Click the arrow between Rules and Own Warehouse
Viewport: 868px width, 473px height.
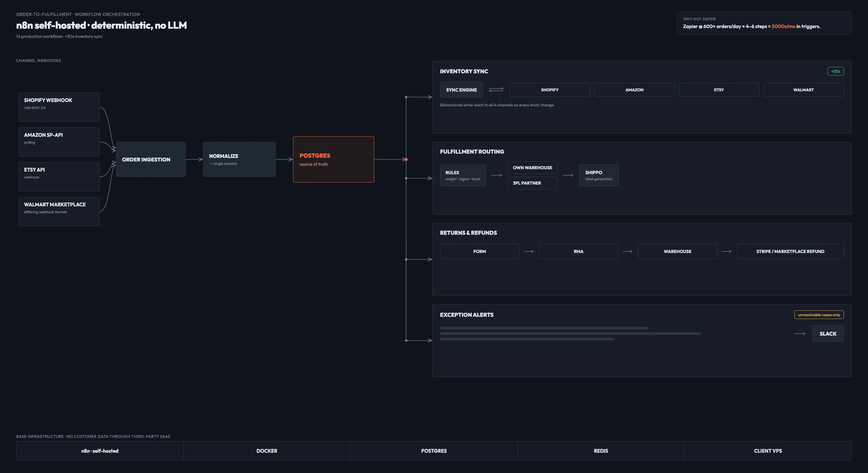pyautogui.click(x=497, y=175)
